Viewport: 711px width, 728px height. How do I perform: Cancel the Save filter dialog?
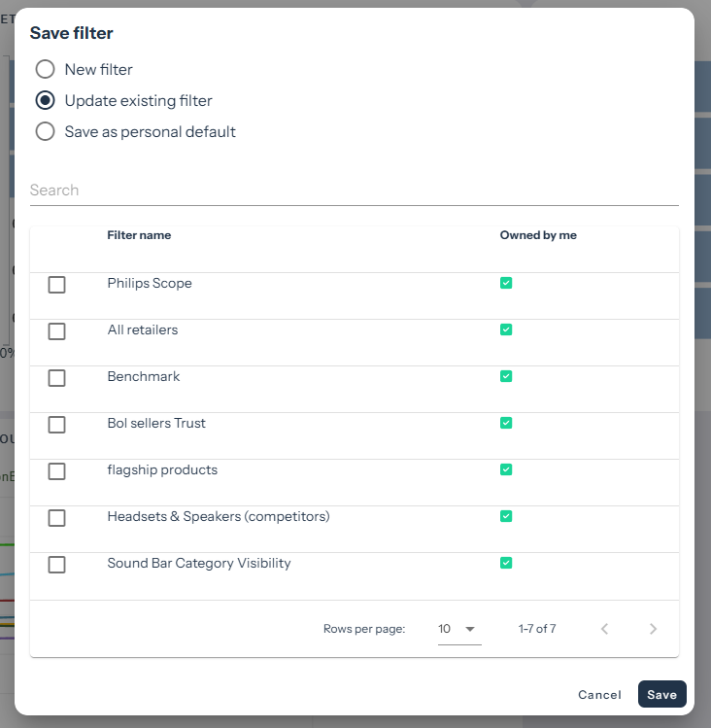click(x=599, y=695)
